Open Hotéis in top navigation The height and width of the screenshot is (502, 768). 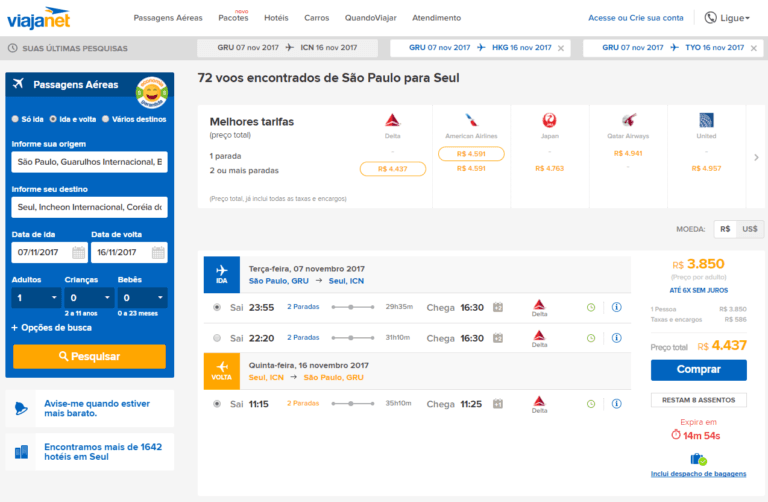(276, 18)
